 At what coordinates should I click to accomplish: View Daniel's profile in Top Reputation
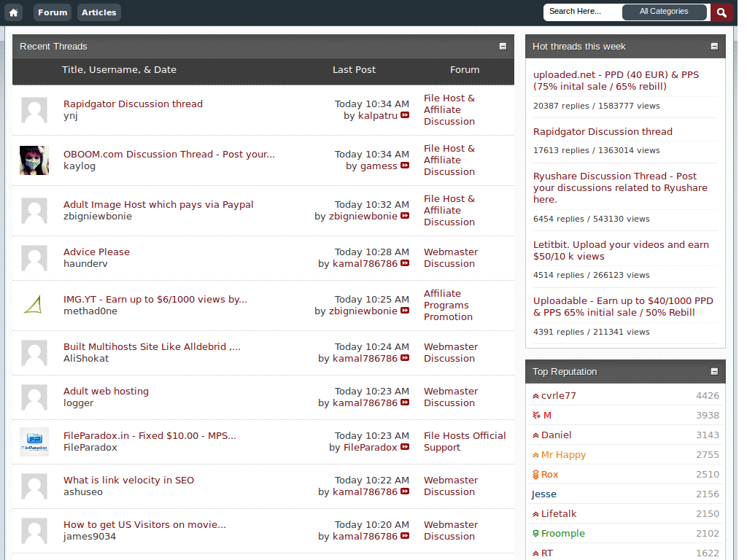tap(556, 435)
